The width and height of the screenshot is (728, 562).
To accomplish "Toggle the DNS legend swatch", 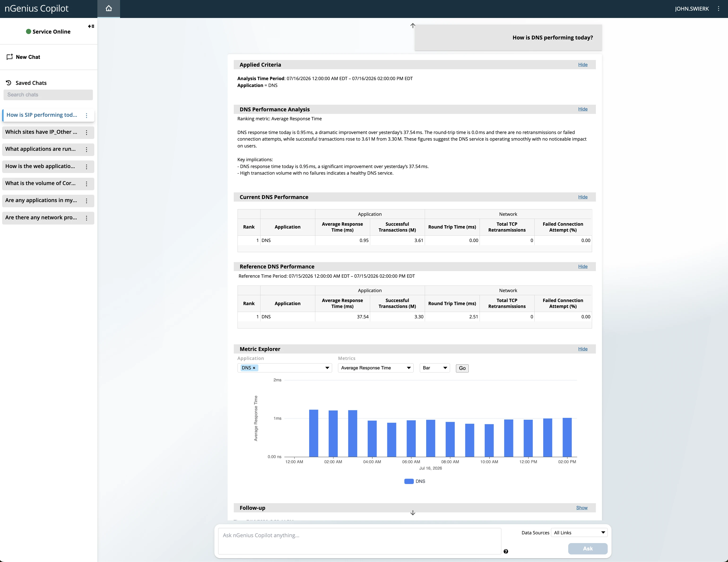I will 409,481.
